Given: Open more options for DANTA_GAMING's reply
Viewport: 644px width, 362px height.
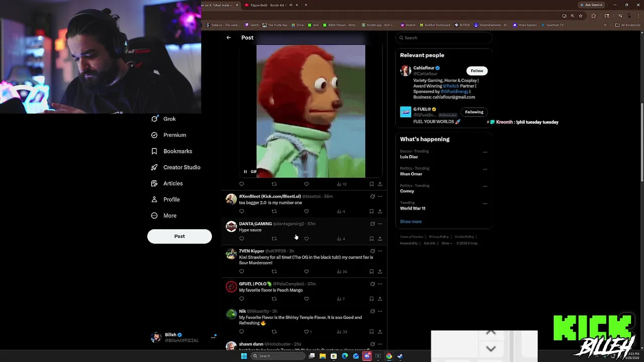Looking at the screenshot, I should click(380, 224).
